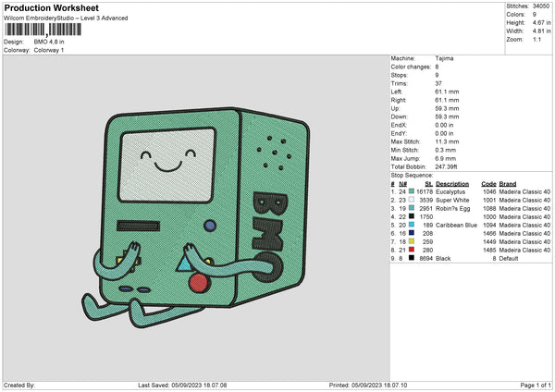Click the 'Default' brand in row 9
This screenshot has width=555, height=392.
point(509,258)
